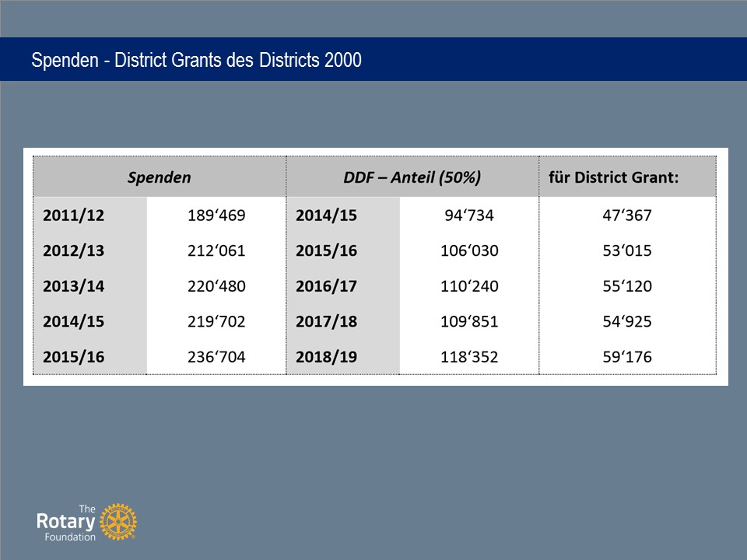The image size is (747, 560).
Task: Click the District Grant amount 53'015
Action: [627, 250]
